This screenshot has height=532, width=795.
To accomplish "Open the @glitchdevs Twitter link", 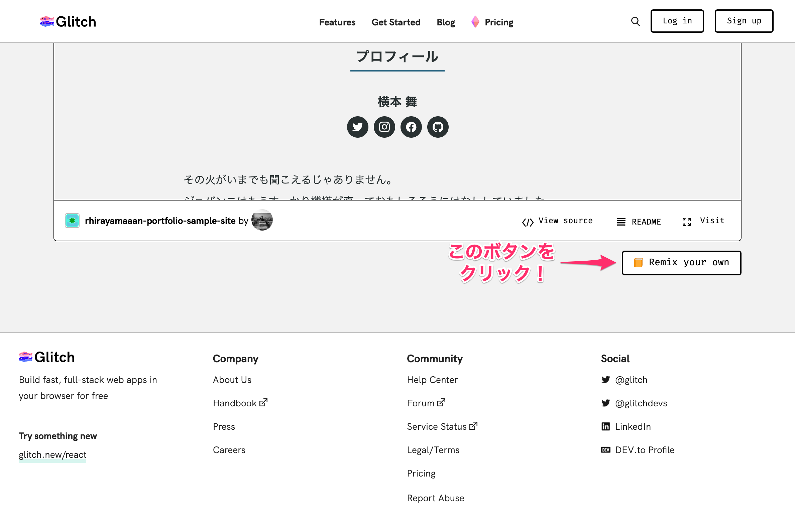I will (x=641, y=403).
